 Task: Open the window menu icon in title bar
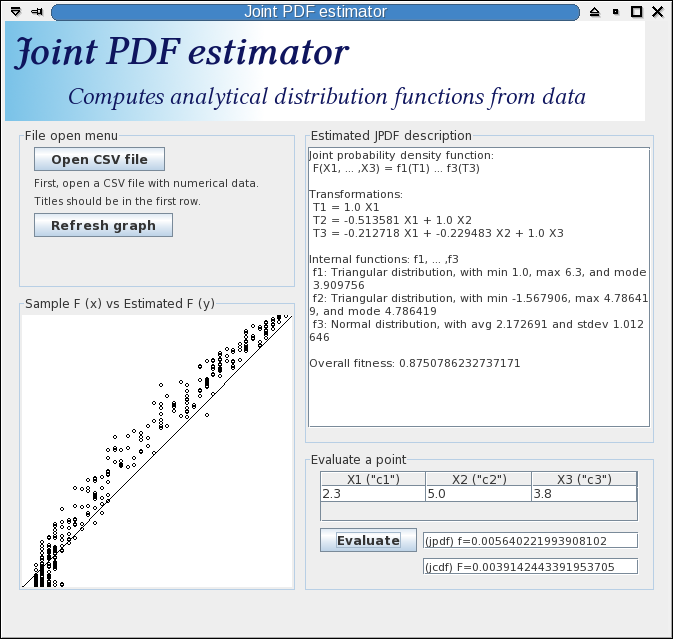(15, 12)
